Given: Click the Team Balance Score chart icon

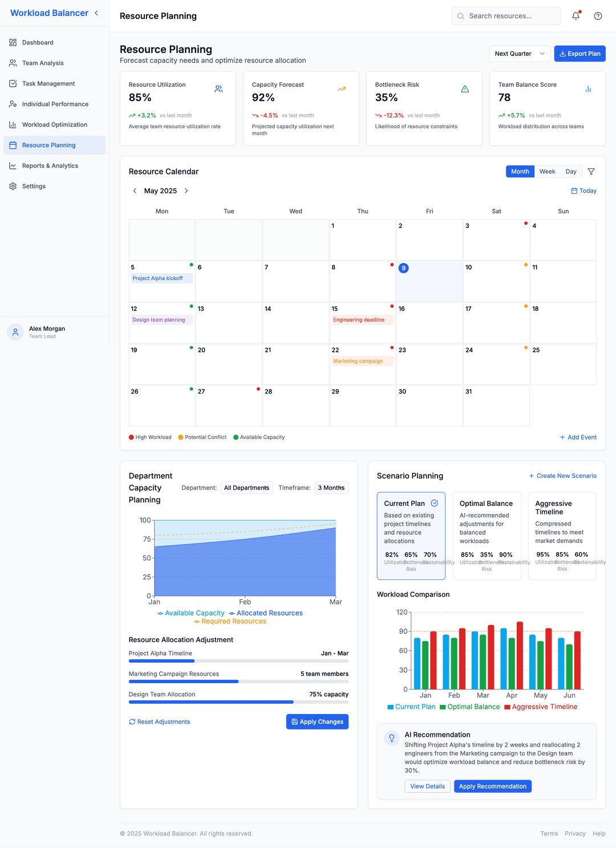Looking at the screenshot, I should tap(588, 89).
